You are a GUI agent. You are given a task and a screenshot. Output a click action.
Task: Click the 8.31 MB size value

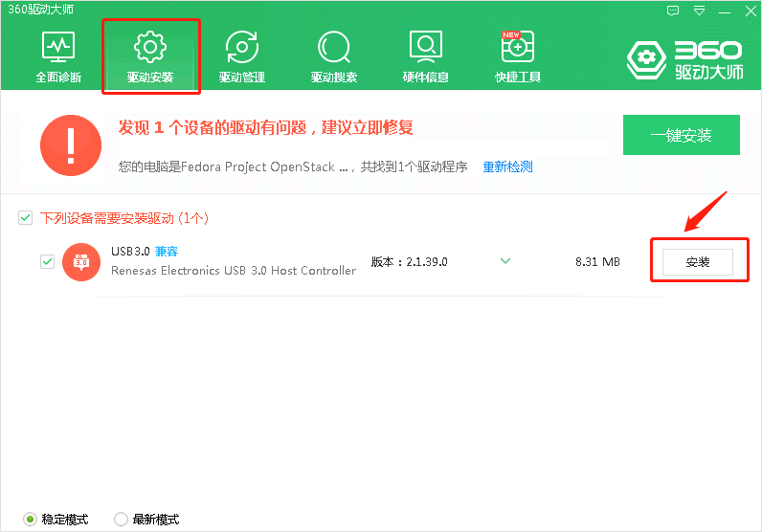click(x=597, y=262)
